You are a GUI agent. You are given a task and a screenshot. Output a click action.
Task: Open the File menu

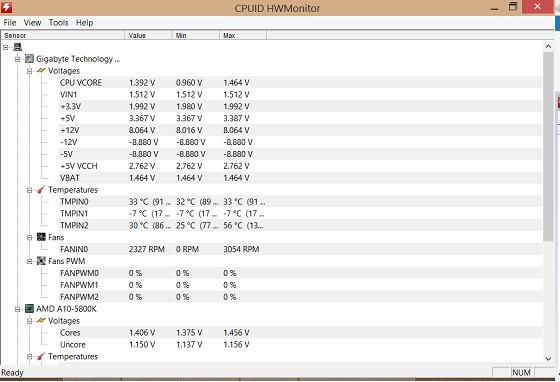click(10, 22)
